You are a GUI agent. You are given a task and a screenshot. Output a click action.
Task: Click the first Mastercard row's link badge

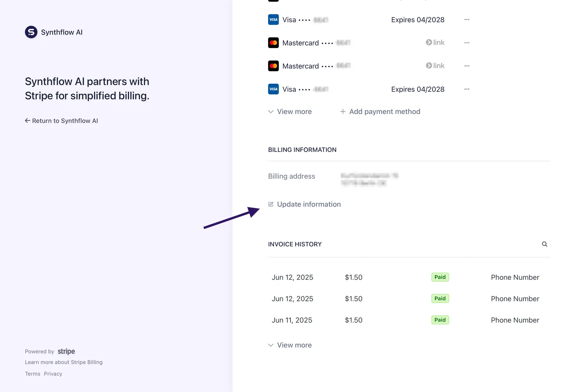(x=435, y=43)
